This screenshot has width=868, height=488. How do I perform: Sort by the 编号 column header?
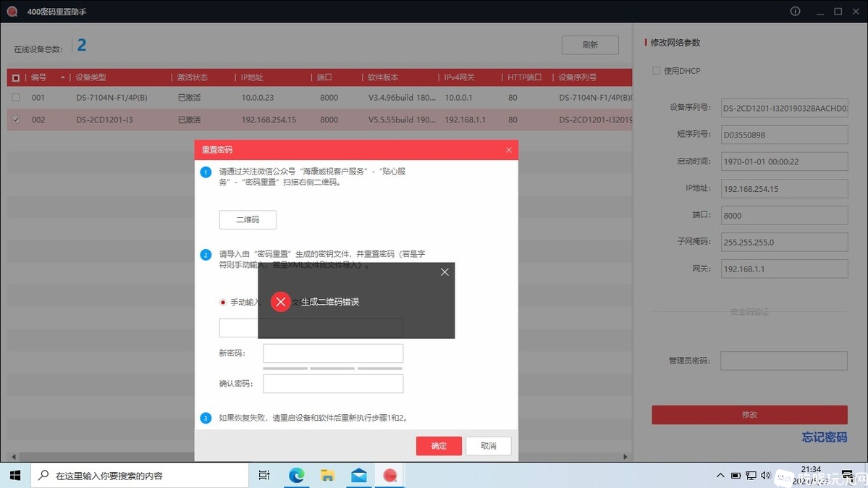point(39,77)
